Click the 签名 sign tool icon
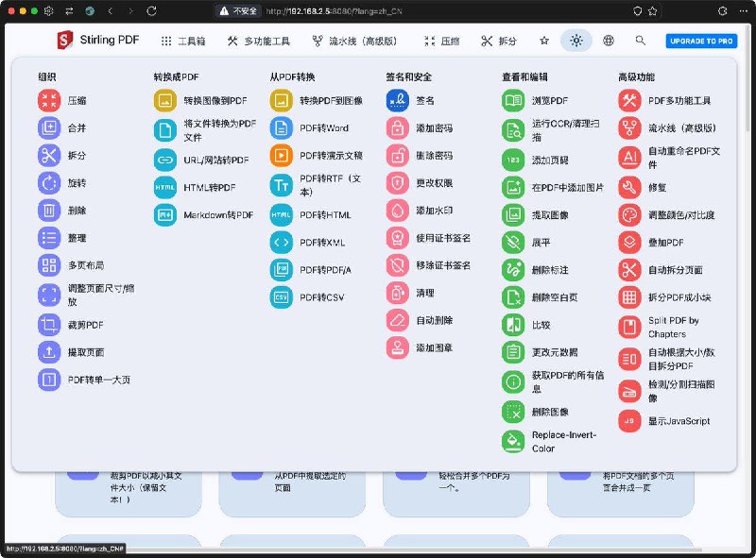The width and height of the screenshot is (756, 558). pyautogui.click(x=398, y=100)
